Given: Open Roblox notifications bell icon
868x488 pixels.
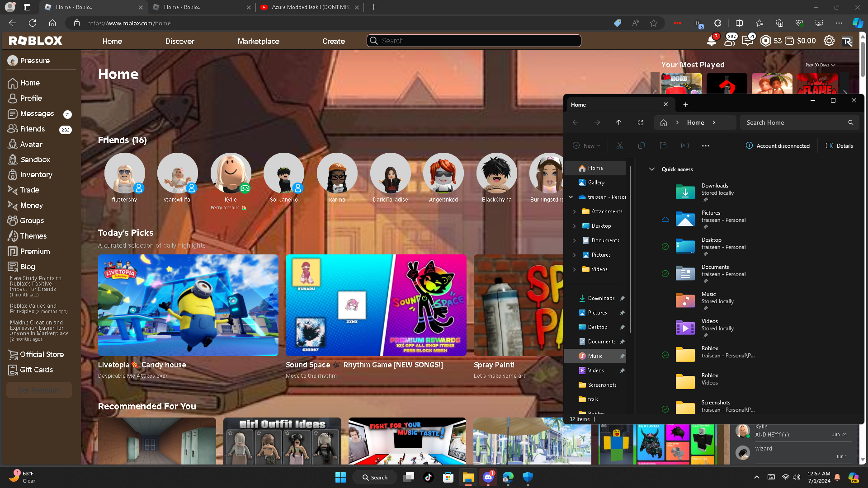Looking at the screenshot, I should (712, 41).
